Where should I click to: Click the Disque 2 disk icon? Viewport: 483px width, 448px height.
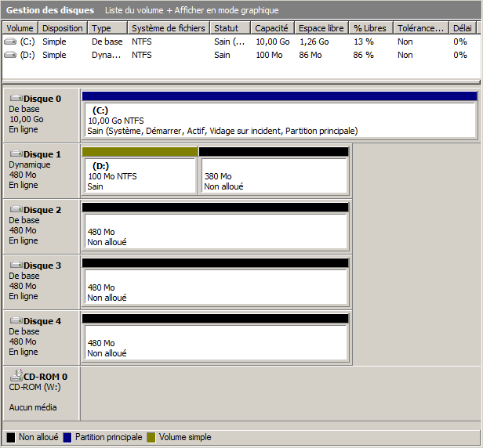tap(16, 210)
